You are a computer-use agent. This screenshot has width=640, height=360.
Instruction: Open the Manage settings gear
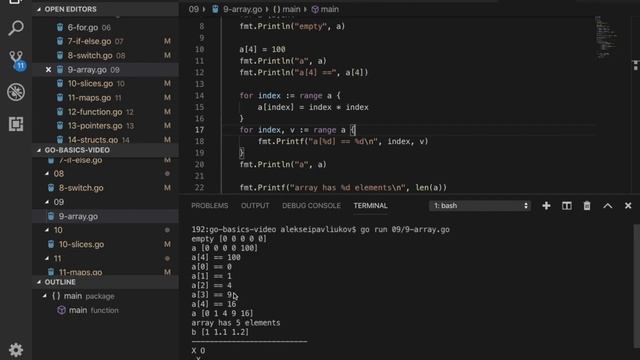[16, 350]
